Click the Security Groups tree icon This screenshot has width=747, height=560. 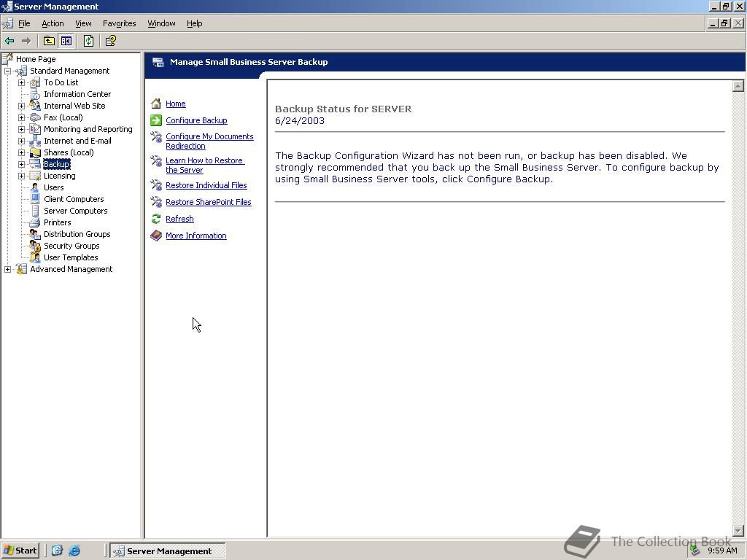35,246
